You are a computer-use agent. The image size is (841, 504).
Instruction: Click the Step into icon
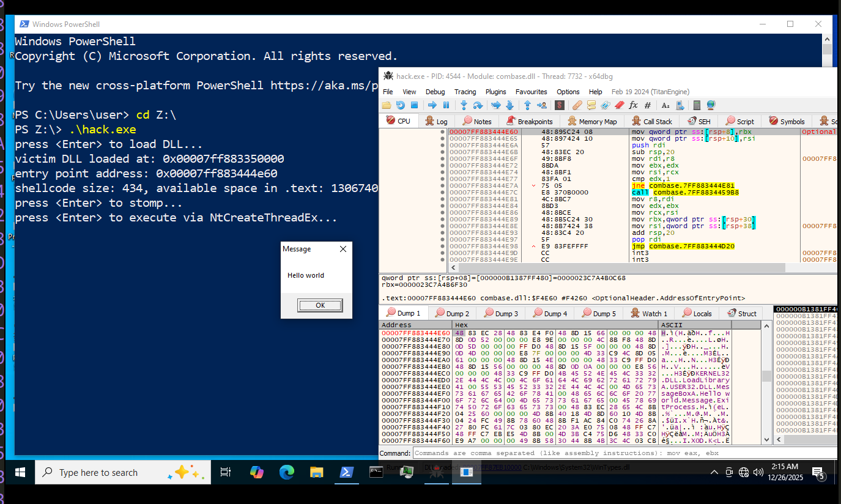coord(464,105)
